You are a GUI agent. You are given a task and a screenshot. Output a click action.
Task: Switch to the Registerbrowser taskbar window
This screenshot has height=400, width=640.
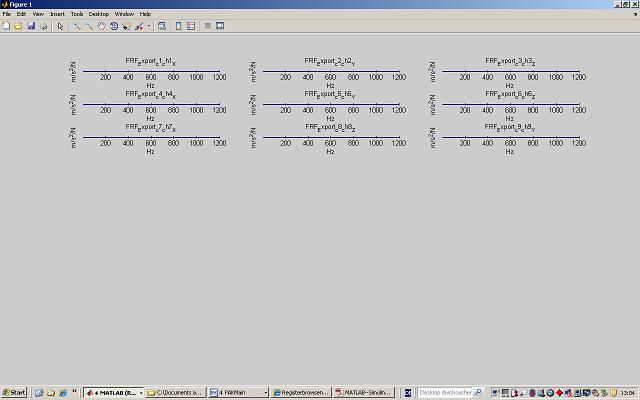pos(301,393)
